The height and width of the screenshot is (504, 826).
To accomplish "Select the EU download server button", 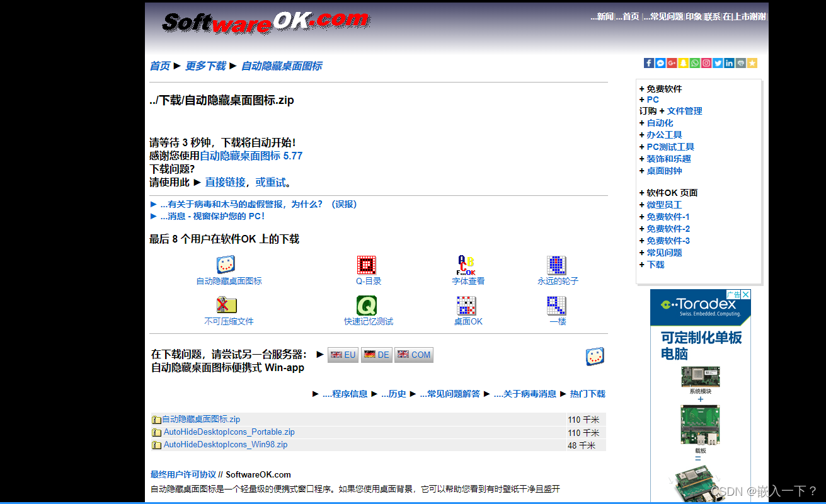I will 343,355.
